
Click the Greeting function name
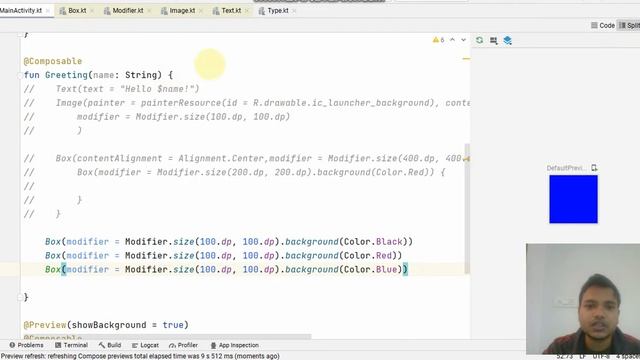[x=66, y=75]
